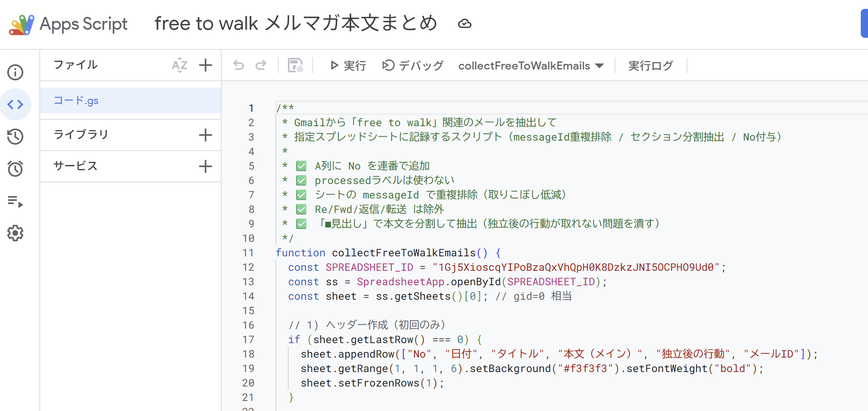
Task: Open the Overview info icon in sidebar
Action: pos(15,72)
